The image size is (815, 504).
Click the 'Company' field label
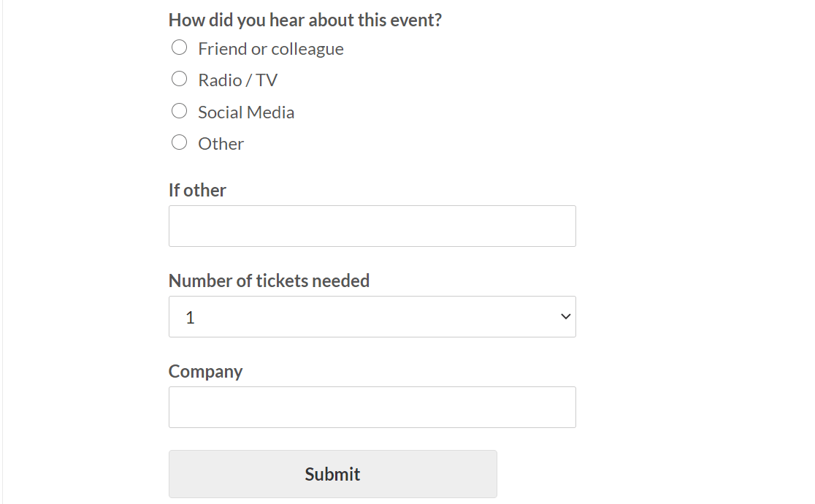coord(205,372)
